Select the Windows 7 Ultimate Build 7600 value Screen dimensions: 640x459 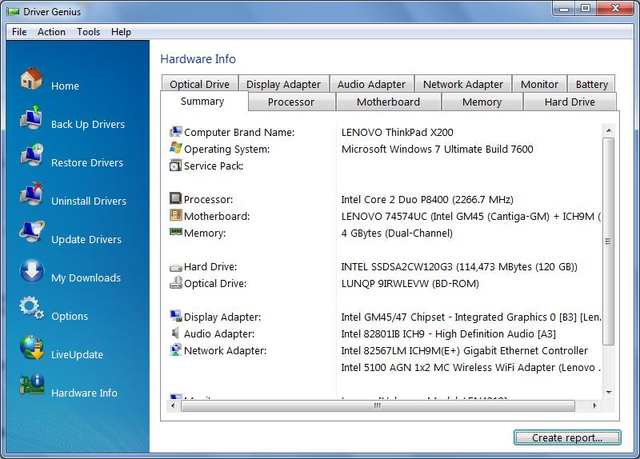[x=437, y=149]
